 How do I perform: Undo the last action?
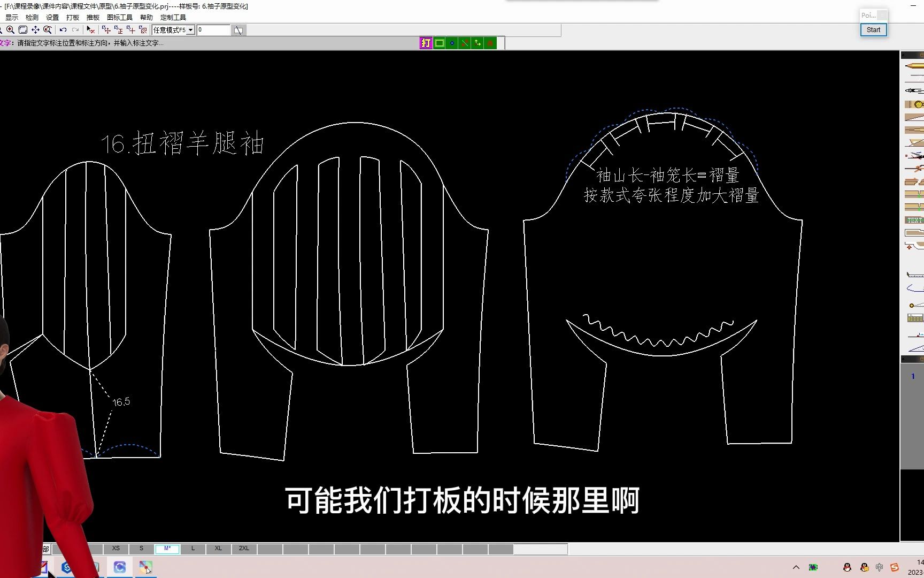[63, 30]
